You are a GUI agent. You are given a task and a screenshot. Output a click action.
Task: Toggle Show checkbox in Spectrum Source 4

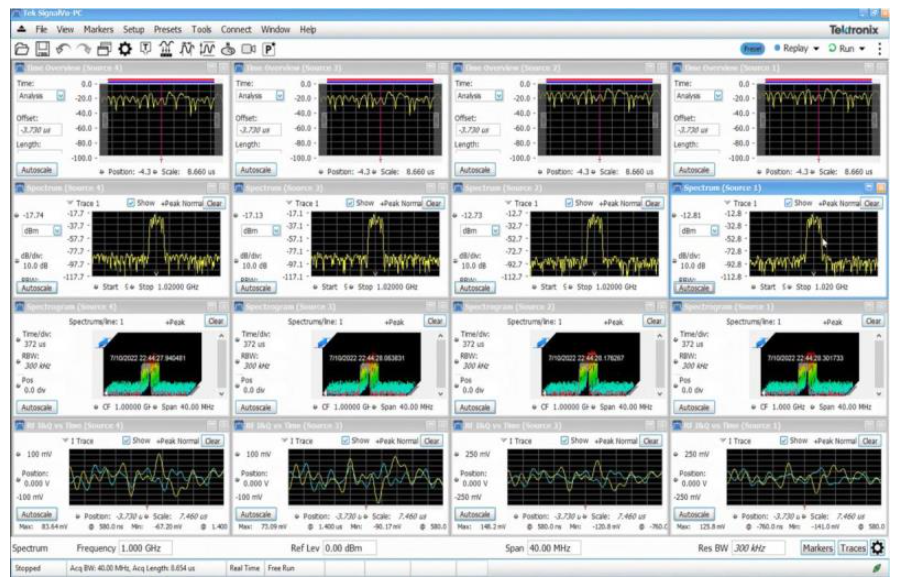click(131, 203)
